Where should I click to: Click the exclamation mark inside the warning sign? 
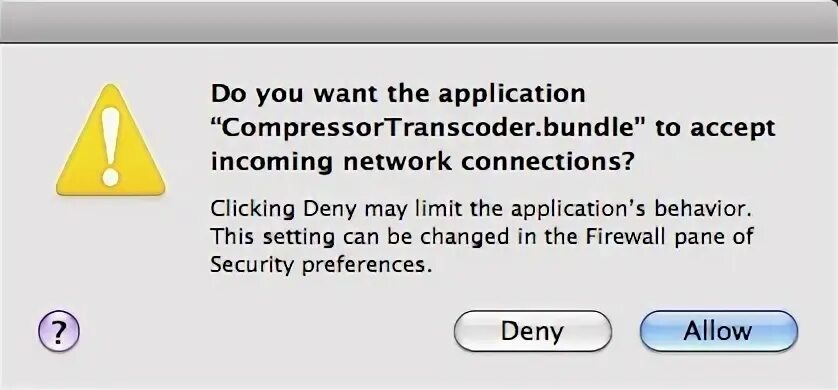110,146
